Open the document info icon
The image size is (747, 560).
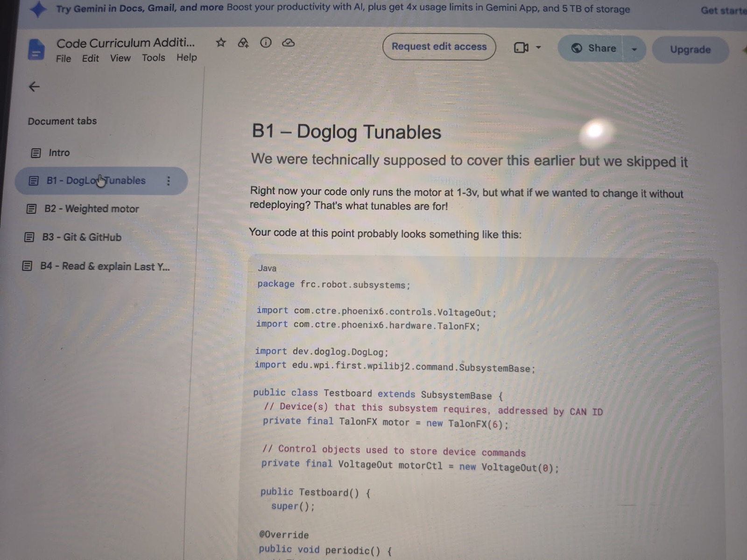(x=266, y=43)
